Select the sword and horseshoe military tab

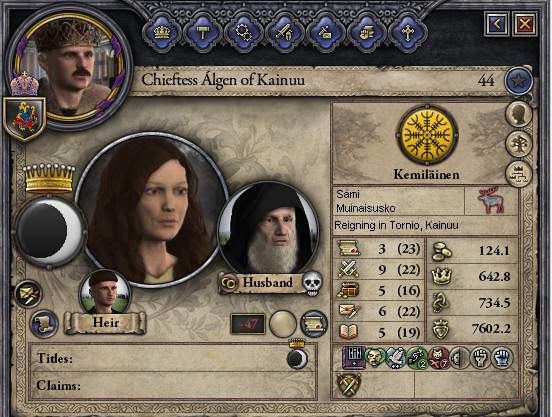284,33
